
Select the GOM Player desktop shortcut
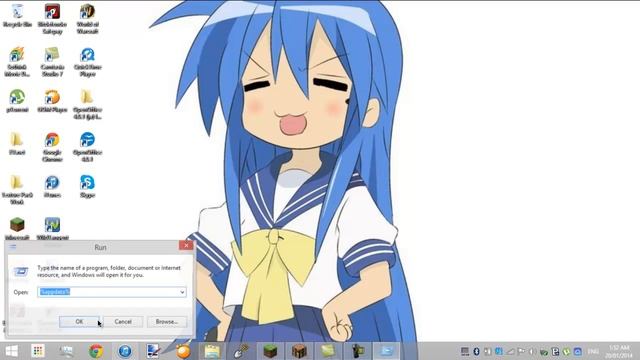click(x=52, y=101)
